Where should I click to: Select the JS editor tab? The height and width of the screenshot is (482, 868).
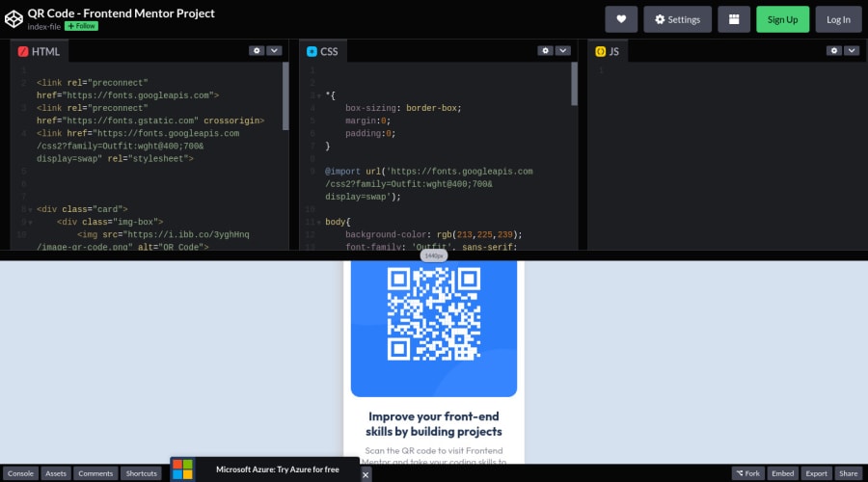tap(608, 51)
